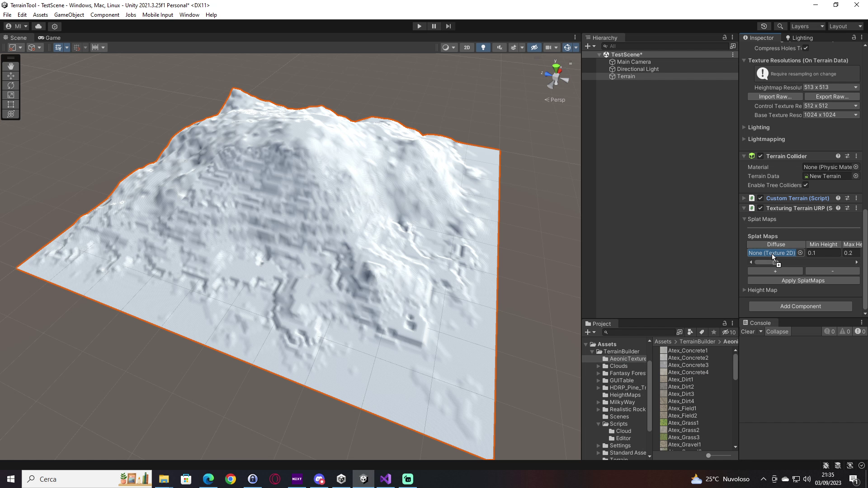Click the Step frame button

(448, 26)
